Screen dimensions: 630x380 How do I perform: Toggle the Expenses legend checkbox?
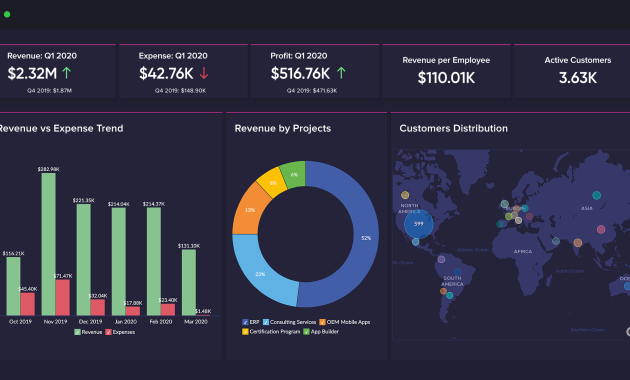click(108, 332)
